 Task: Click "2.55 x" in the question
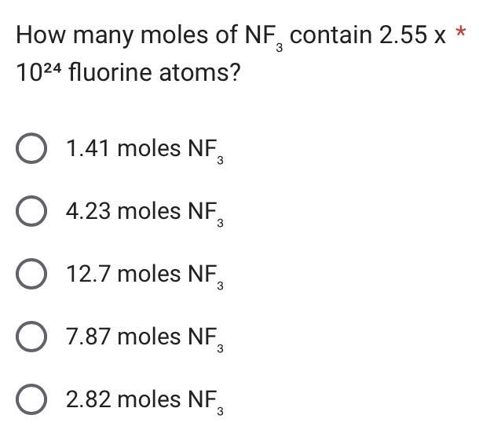click(412, 36)
